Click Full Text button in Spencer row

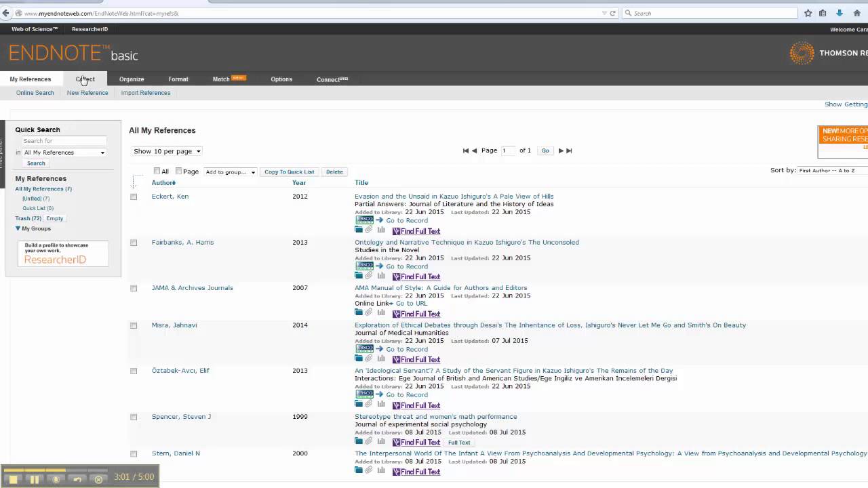459,443
